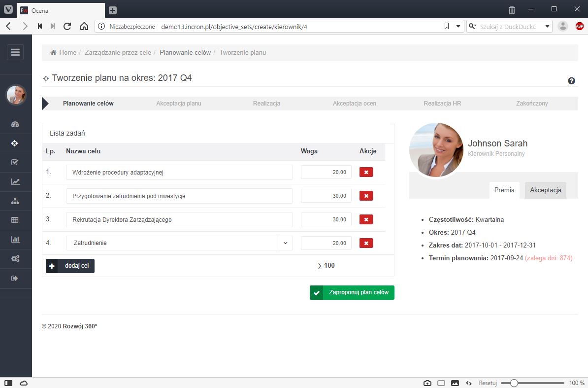The height and width of the screenshot is (388, 588).
Task: Click the dashboard gauge icon in sidebar
Action: 15,124
